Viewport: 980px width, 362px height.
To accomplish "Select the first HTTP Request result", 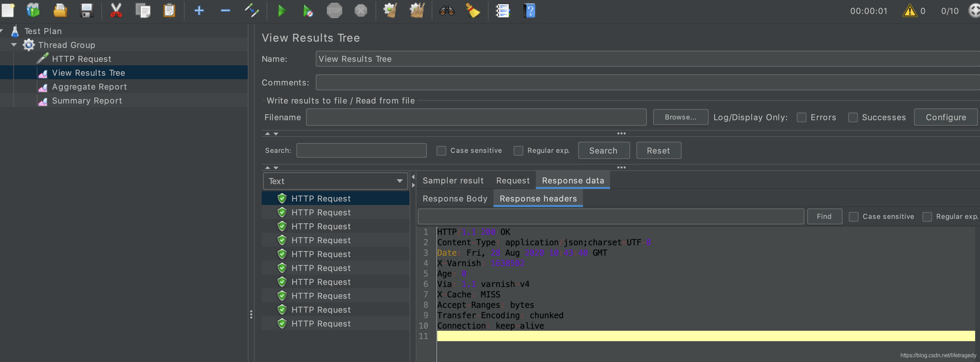I will pos(335,198).
